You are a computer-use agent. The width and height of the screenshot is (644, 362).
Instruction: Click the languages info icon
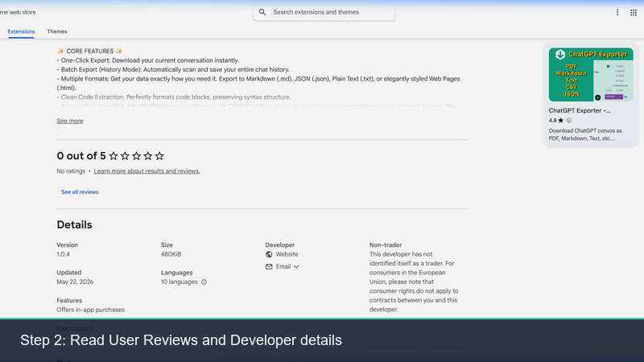pyautogui.click(x=204, y=282)
